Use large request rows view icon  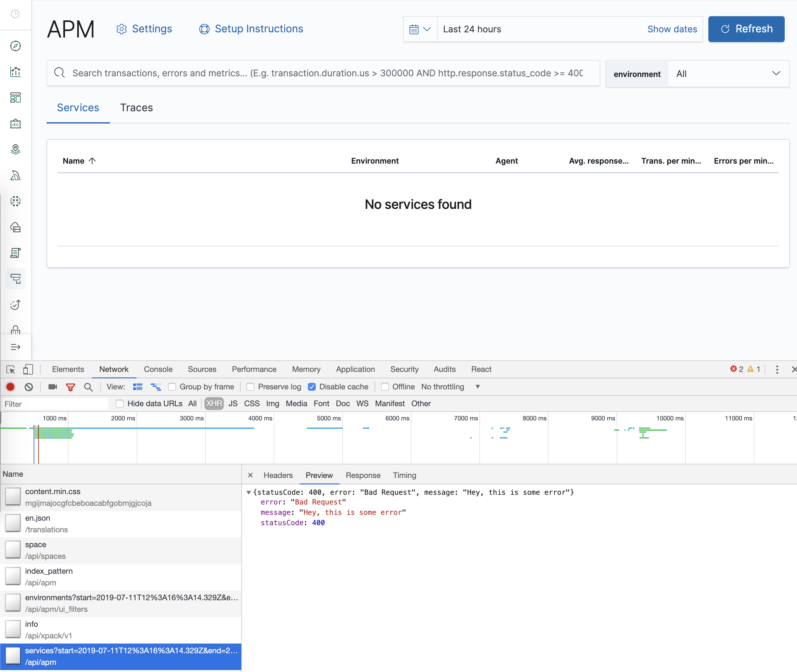[137, 387]
